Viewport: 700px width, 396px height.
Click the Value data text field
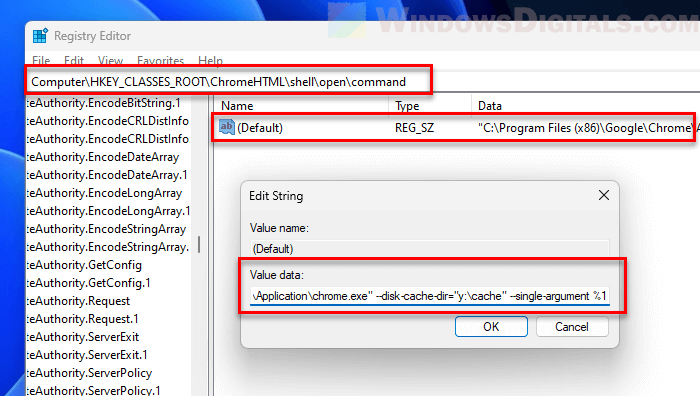(x=429, y=296)
